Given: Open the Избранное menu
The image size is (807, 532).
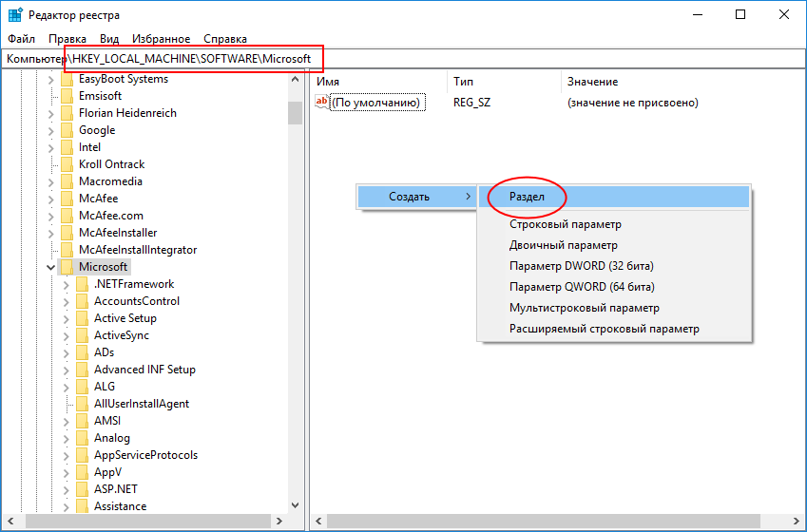Looking at the screenshot, I should [161, 39].
